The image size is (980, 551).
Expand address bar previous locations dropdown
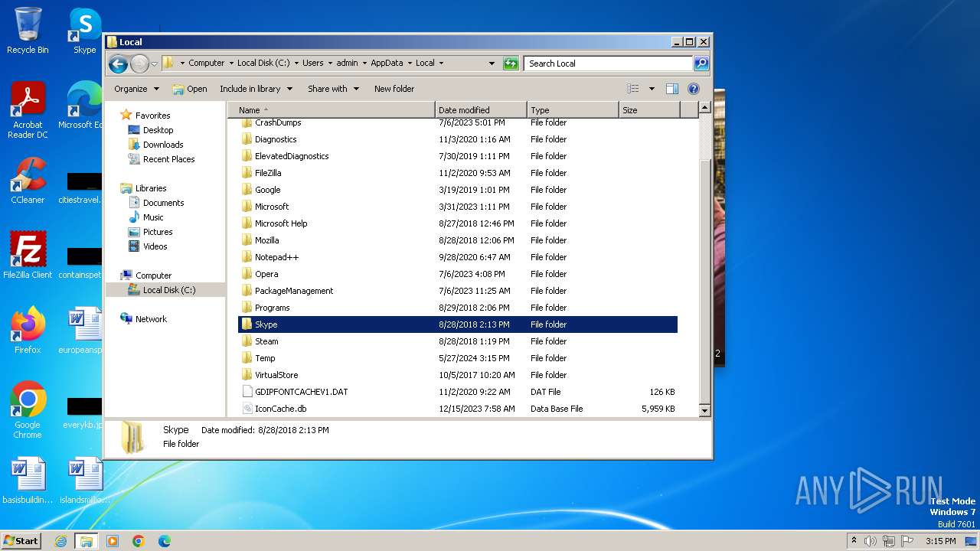[x=492, y=64]
